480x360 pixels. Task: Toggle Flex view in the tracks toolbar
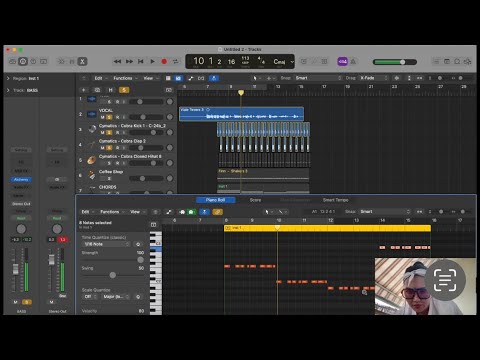(x=201, y=78)
